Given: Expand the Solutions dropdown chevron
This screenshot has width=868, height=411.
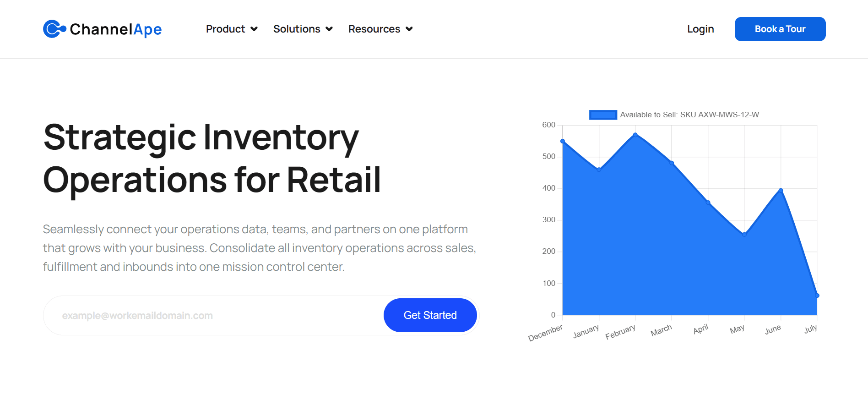Looking at the screenshot, I should click(329, 29).
